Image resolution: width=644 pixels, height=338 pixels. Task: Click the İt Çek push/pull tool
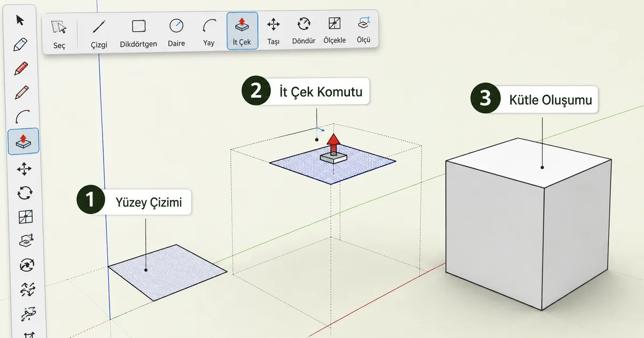(x=242, y=31)
